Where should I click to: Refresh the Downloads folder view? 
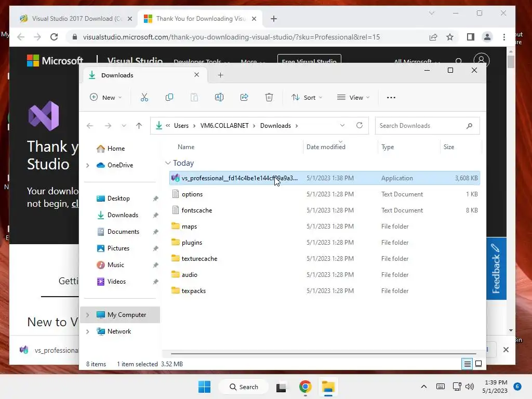pos(360,125)
